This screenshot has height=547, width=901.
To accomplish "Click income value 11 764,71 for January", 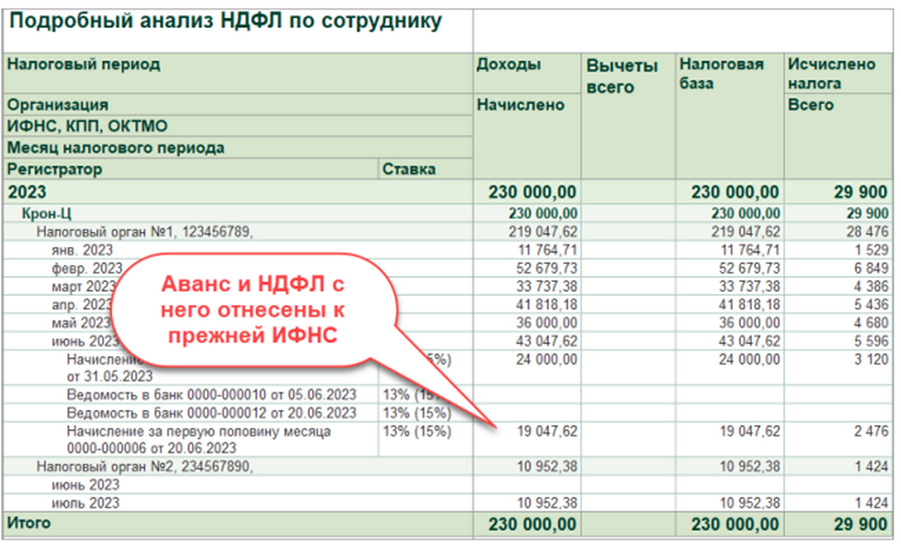I will click(x=547, y=251).
